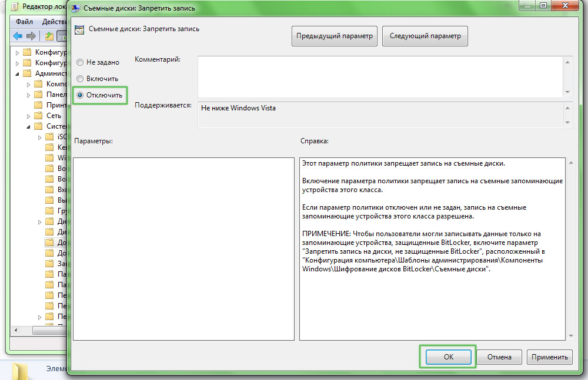588x380 pixels.
Task: Click the forward arrow toolbar icon
Action: (x=29, y=36)
